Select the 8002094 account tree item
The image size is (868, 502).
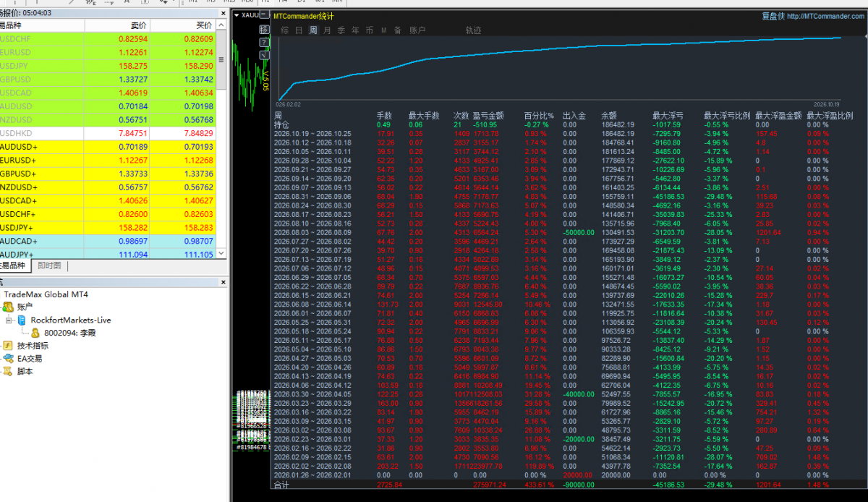coord(69,333)
